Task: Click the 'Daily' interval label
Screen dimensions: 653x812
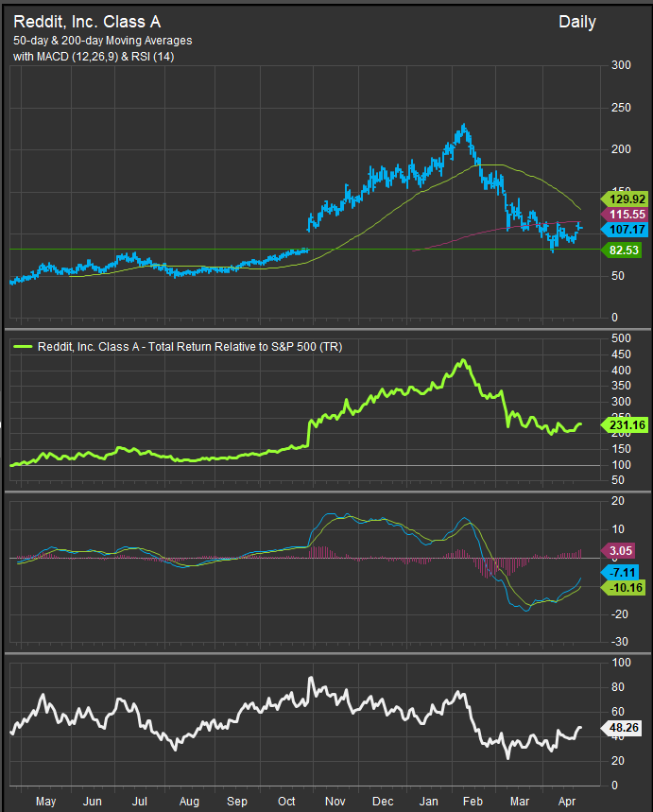Action: click(x=576, y=22)
